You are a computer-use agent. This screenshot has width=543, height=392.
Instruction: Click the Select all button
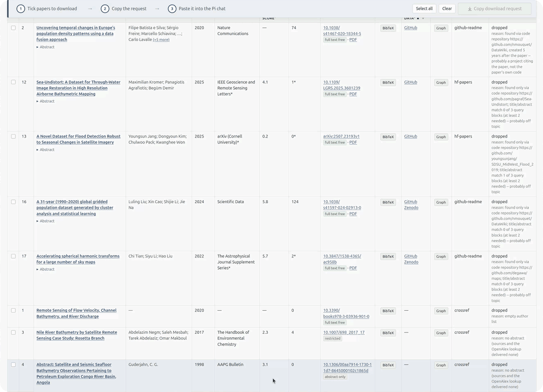point(424,9)
